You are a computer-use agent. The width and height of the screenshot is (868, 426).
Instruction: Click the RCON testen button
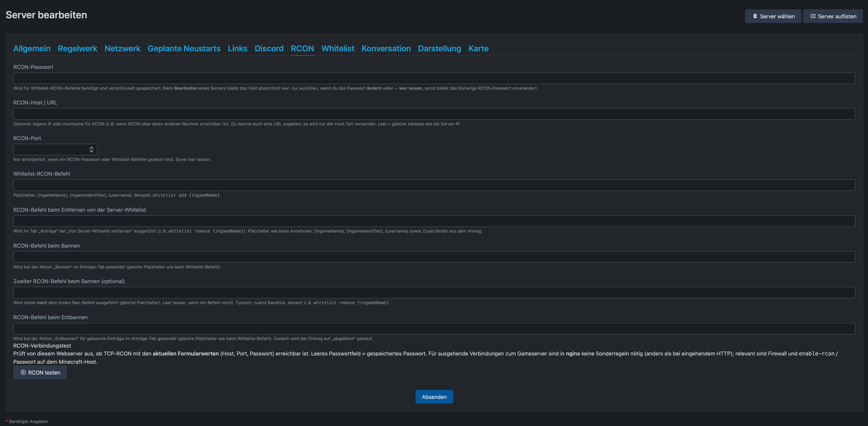coord(40,372)
